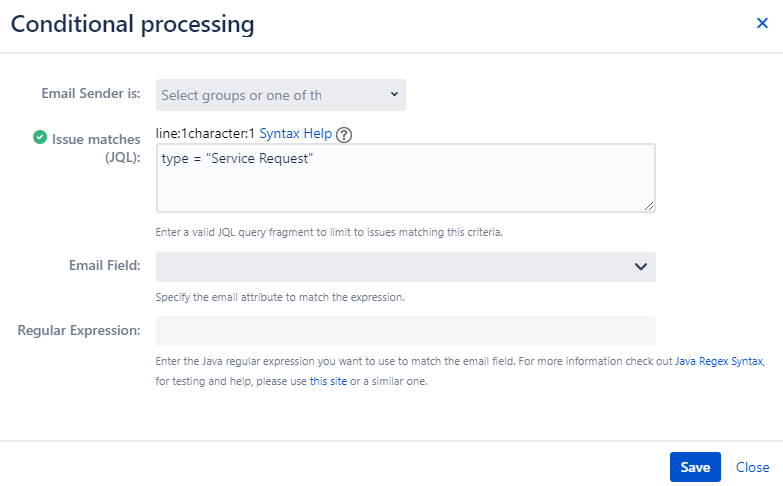
Task: Follow the "this site" link
Action: 328,381
